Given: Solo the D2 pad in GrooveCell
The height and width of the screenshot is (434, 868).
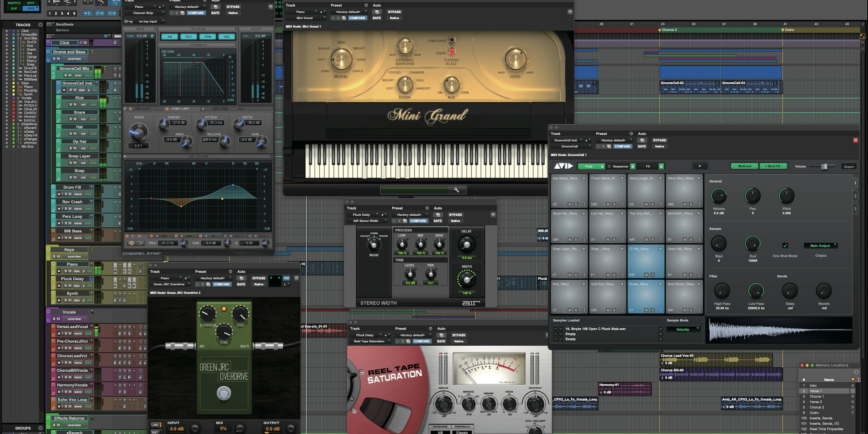Looking at the screenshot, I should coord(652,204).
